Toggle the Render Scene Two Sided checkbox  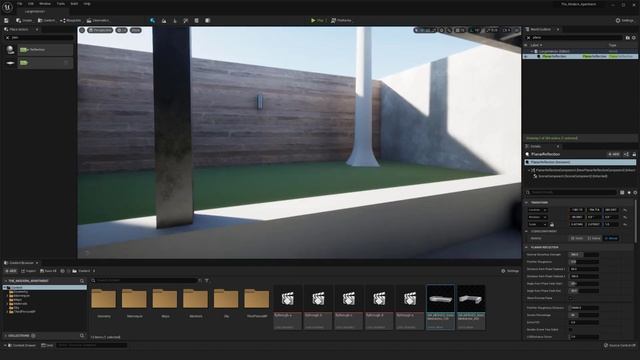point(571,329)
